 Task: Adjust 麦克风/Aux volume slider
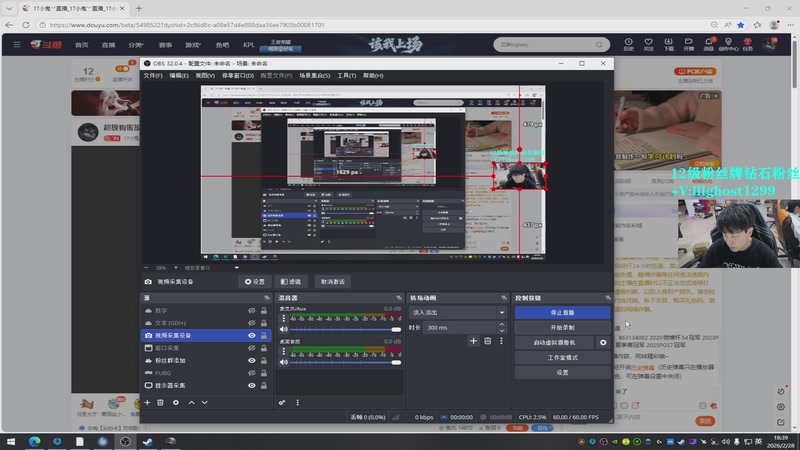(x=345, y=330)
